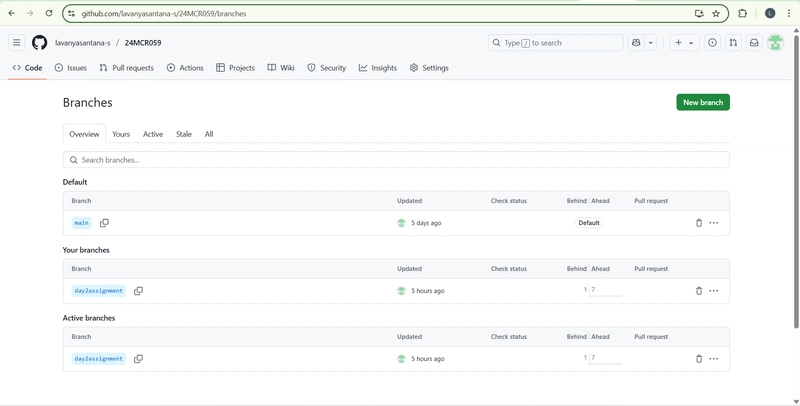This screenshot has width=800, height=406.
Task: Open the hamburger navigation menu
Action: tap(16, 43)
